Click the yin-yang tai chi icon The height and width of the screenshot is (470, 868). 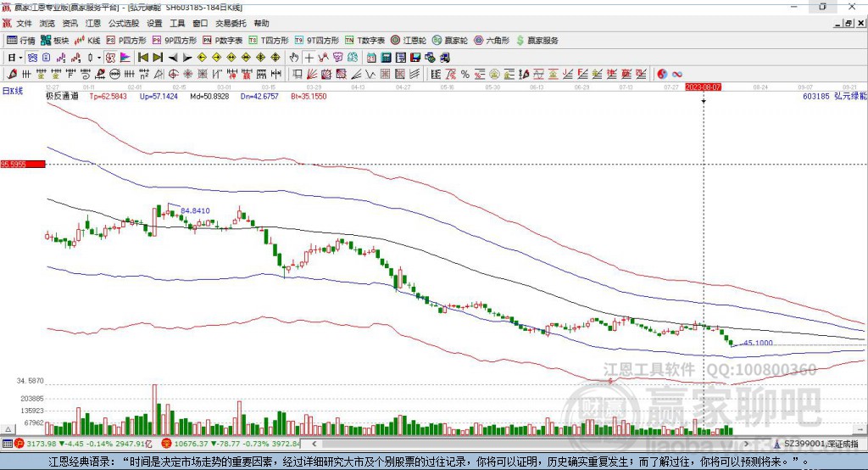coord(661,75)
